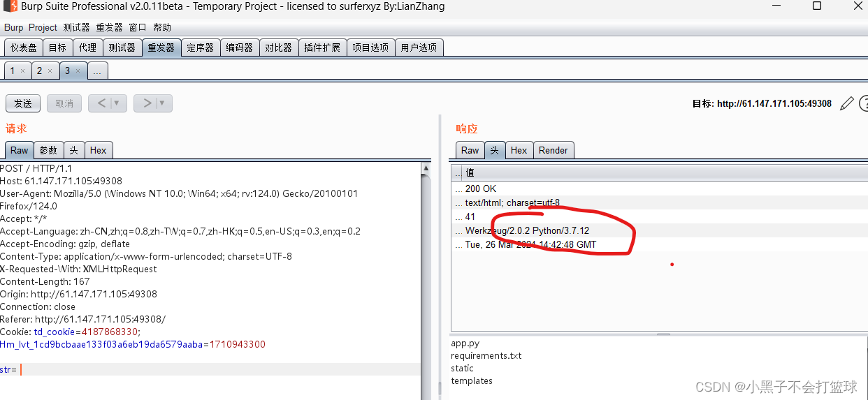The width and height of the screenshot is (868, 400).
Task: Click the 值 column header in response headers
Action: tap(665, 172)
